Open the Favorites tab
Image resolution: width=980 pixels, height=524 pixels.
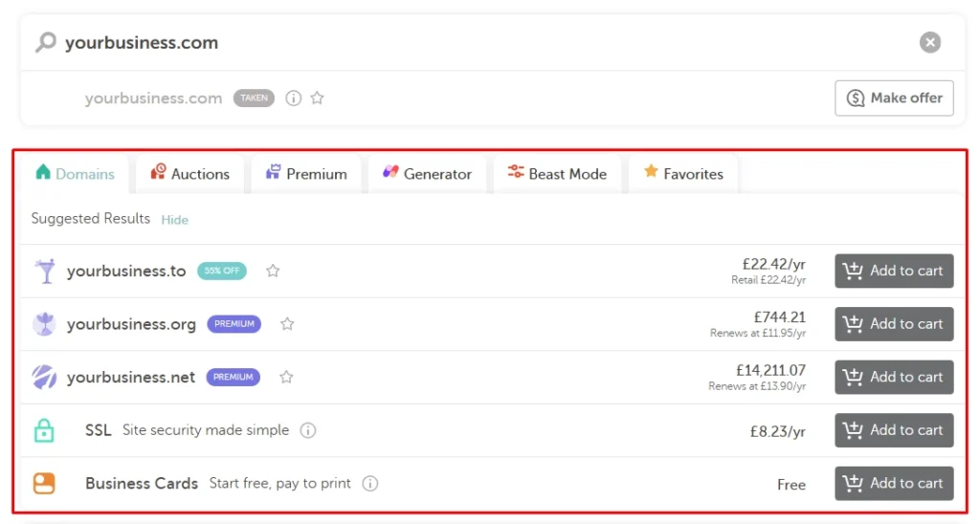[x=683, y=174]
